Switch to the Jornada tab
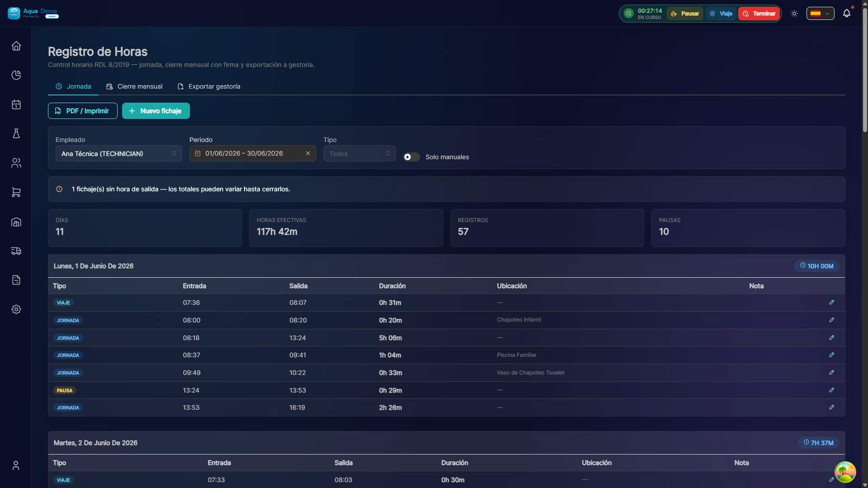This screenshot has height=488, width=868. pyautogui.click(x=73, y=86)
